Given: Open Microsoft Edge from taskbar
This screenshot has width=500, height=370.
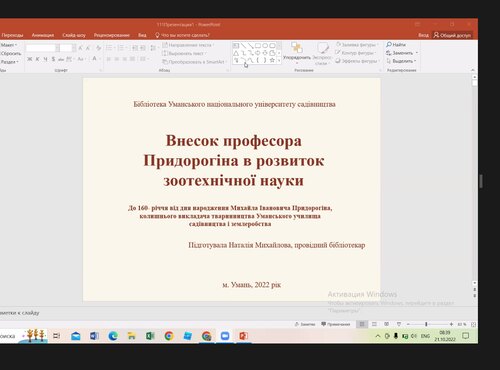Looking at the screenshot, I should tap(113, 336).
